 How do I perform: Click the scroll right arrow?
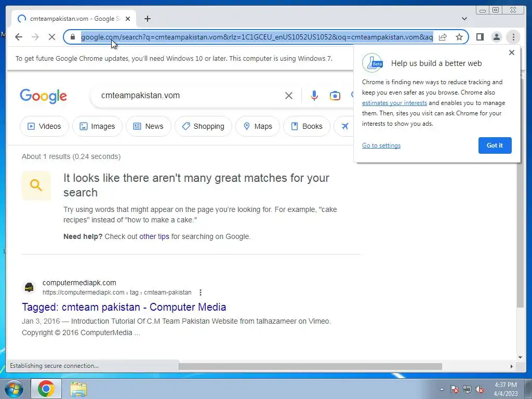[x=512, y=366]
